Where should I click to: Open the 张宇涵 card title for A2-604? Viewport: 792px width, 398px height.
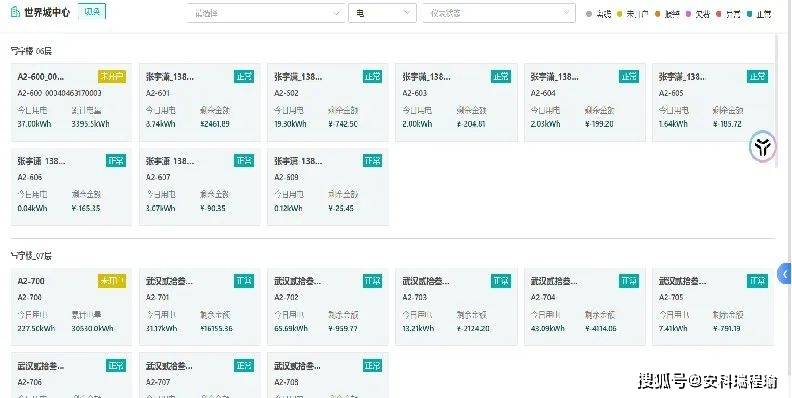(x=555, y=77)
